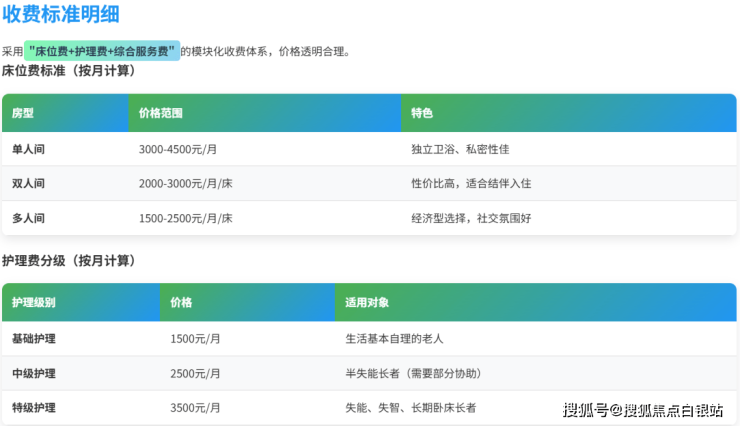This screenshot has height=426, width=740.
Task: Click the 中级护理 row label
Action: click(34, 373)
